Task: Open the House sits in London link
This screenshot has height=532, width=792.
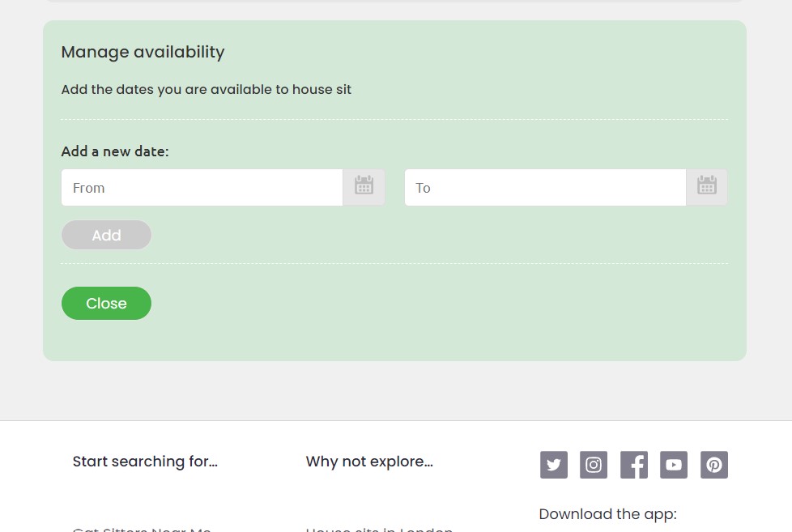Action: pyautogui.click(x=379, y=529)
